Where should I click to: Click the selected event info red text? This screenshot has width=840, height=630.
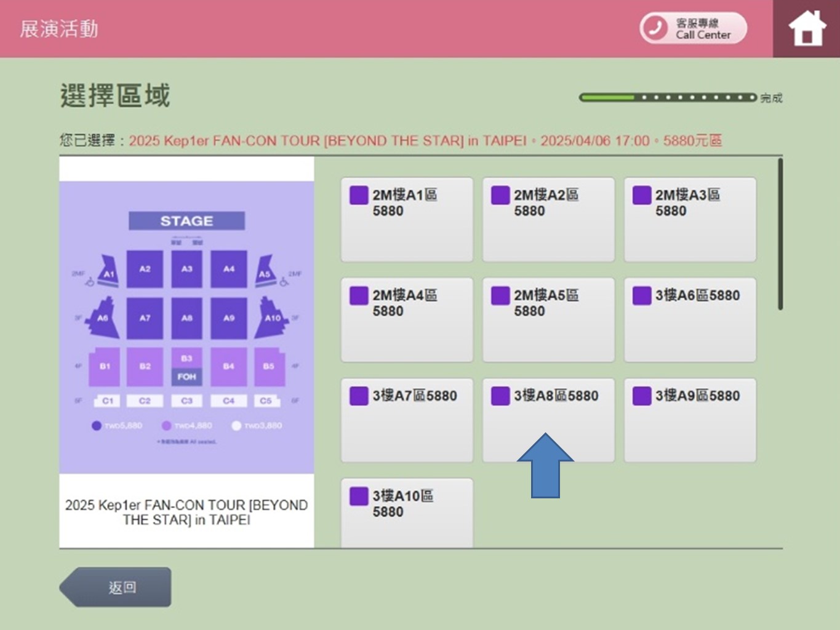[x=425, y=141]
